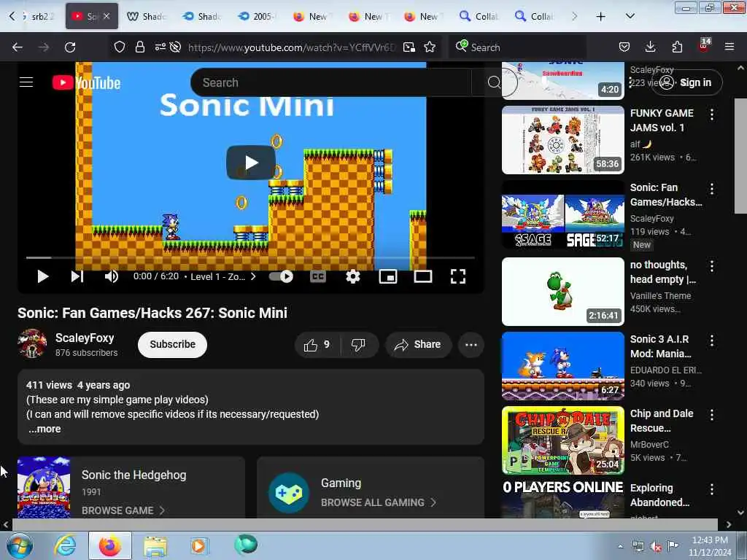Like the video thumbs up
Image resolution: width=747 pixels, height=560 pixels.
pyautogui.click(x=317, y=345)
